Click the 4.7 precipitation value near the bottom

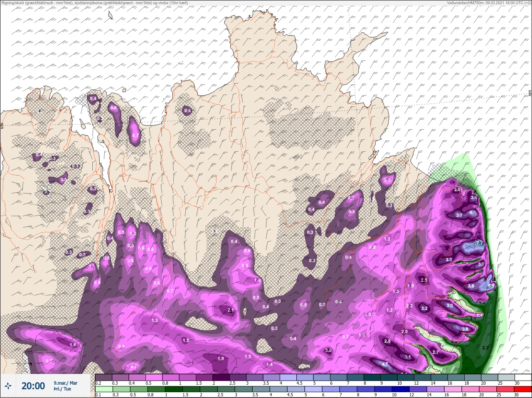click(385, 364)
